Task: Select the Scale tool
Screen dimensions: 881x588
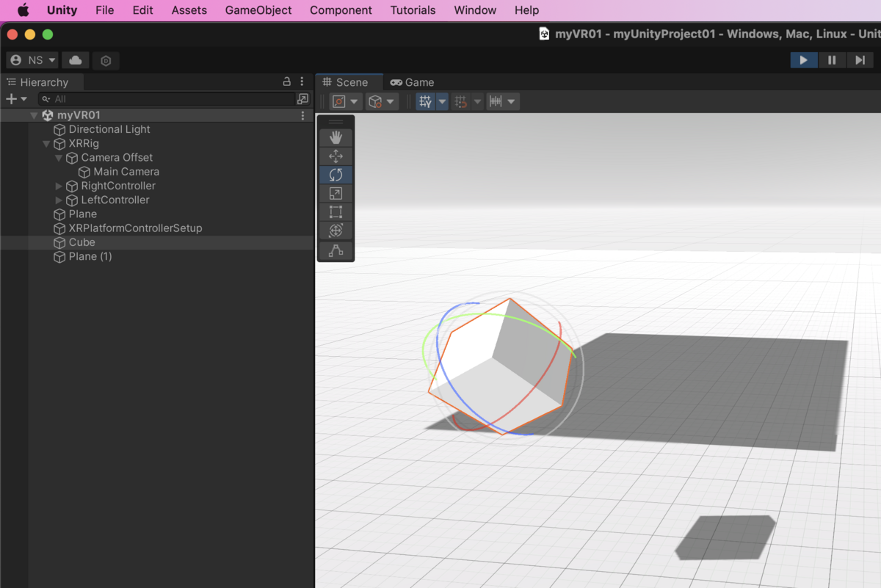Action: pyautogui.click(x=336, y=194)
